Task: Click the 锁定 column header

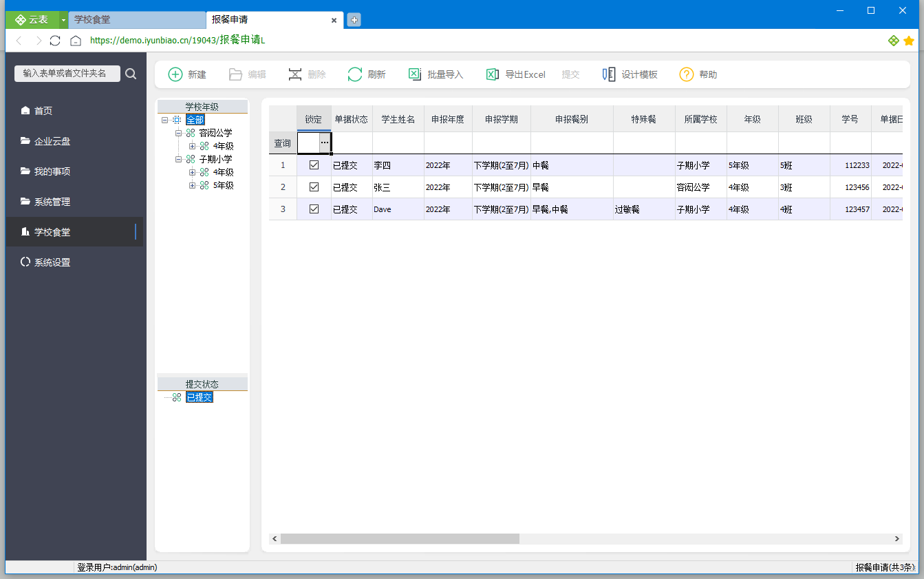Action: point(314,119)
